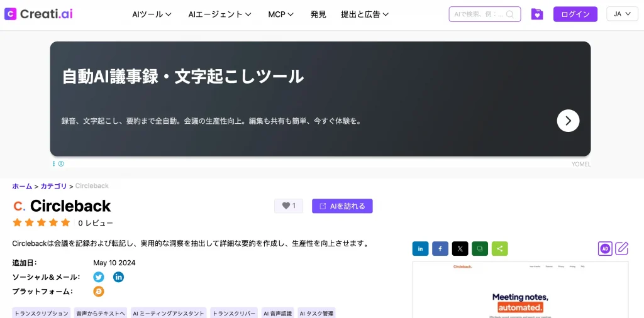The height and width of the screenshot is (318, 644).
Task: Go to the 発見 page
Action: 318,14
